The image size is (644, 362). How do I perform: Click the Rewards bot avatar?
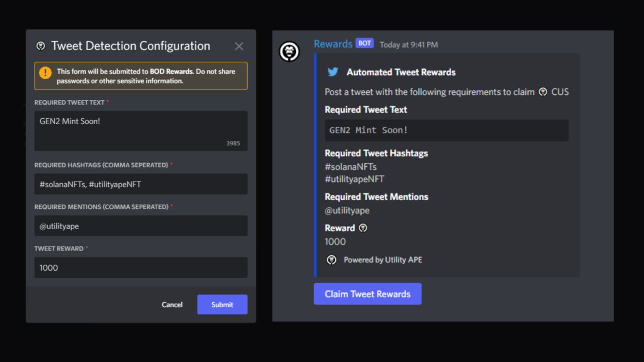289,52
